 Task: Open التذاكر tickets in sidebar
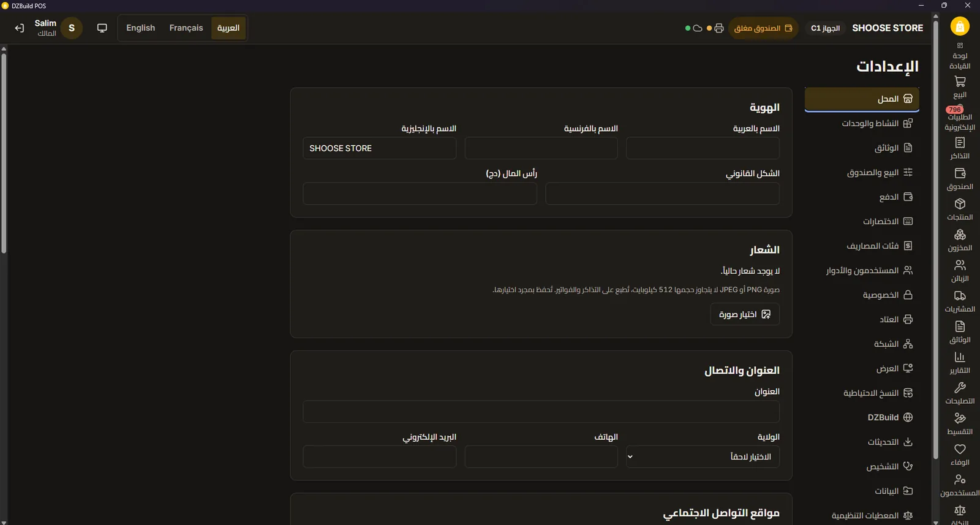[x=960, y=148]
